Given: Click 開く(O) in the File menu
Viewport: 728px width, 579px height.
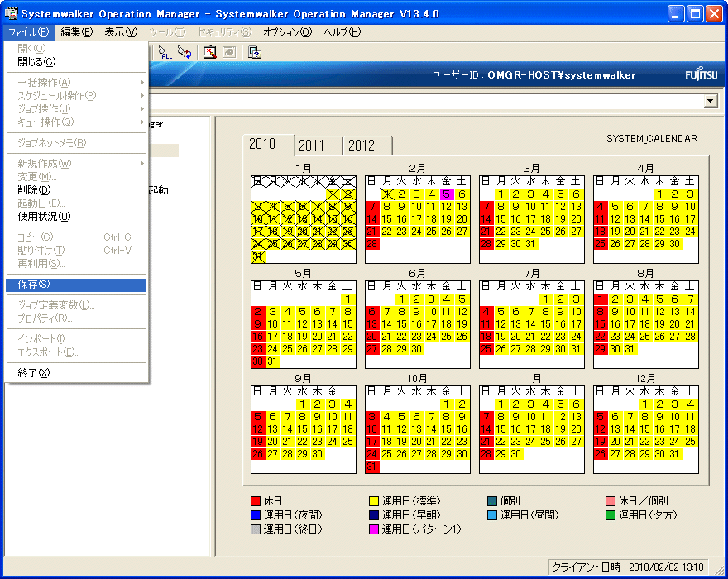Looking at the screenshot, I should (x=76, y=49).
